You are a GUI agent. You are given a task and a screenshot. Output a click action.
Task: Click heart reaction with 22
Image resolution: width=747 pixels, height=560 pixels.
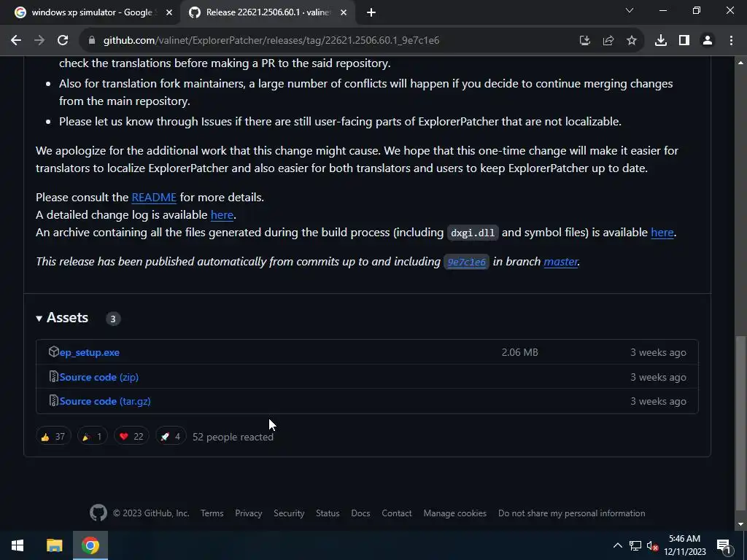pos(131,437)
